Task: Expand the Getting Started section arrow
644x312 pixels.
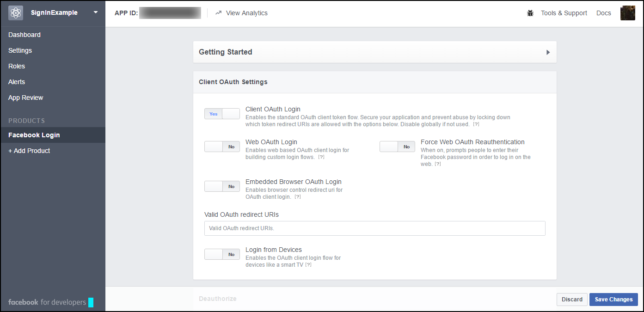Action: coord(548,52)
